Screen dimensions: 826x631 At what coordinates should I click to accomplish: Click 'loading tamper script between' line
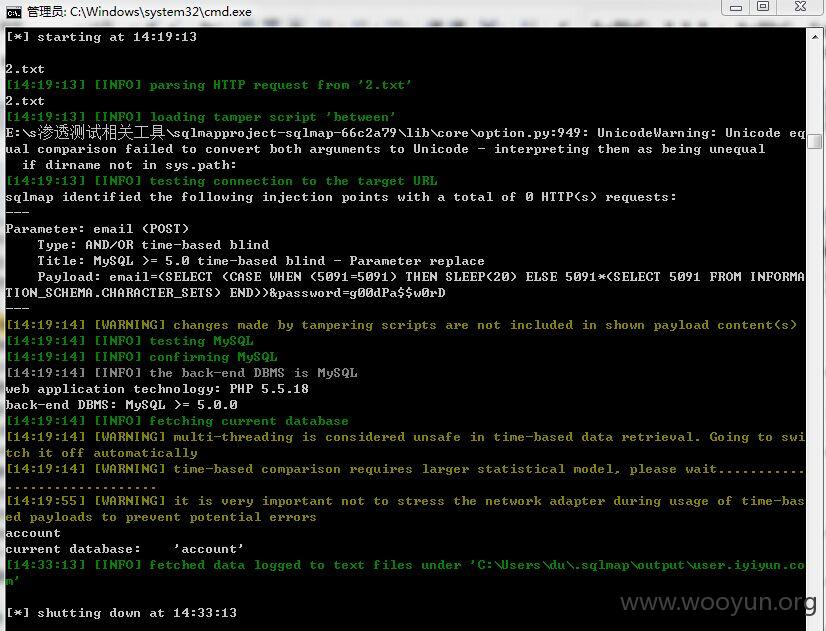[x=201, y=117]
